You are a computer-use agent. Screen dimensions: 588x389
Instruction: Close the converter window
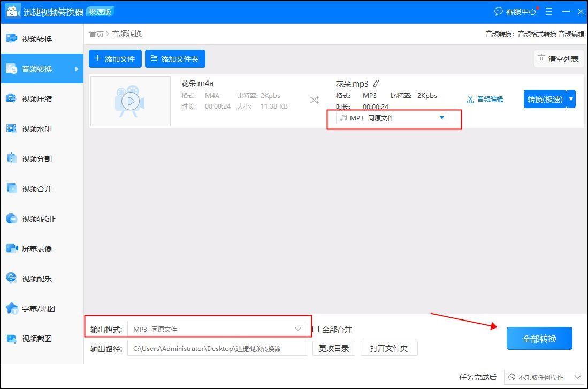[x=581, y=12]
